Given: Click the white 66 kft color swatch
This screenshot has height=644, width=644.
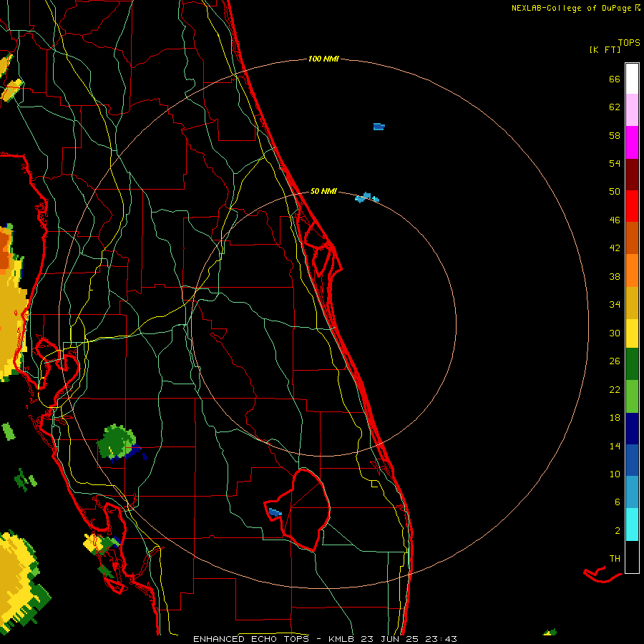Looking at the screenshot, I should coord(632,79).
